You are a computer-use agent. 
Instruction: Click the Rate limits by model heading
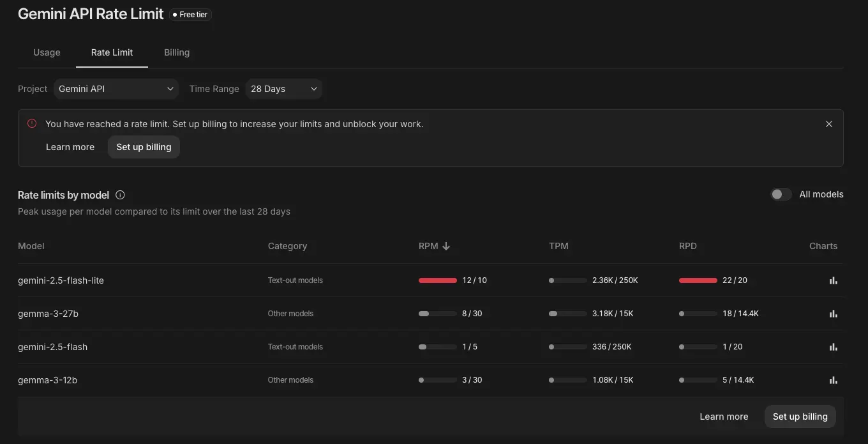coord(63,195)
